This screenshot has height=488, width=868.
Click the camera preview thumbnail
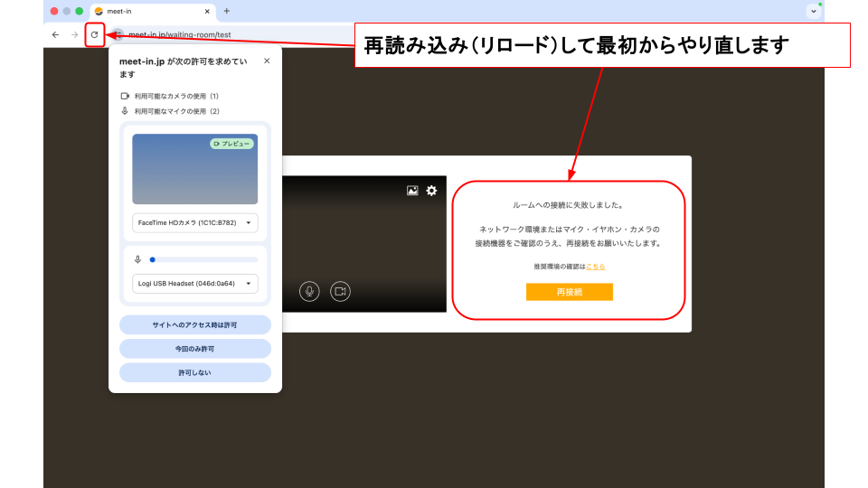[x=195, y=169]
